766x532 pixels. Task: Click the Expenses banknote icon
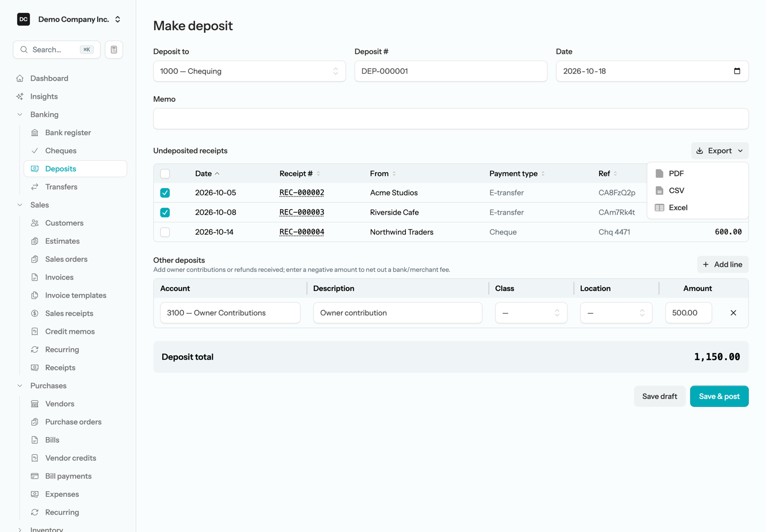click(35, 494)
